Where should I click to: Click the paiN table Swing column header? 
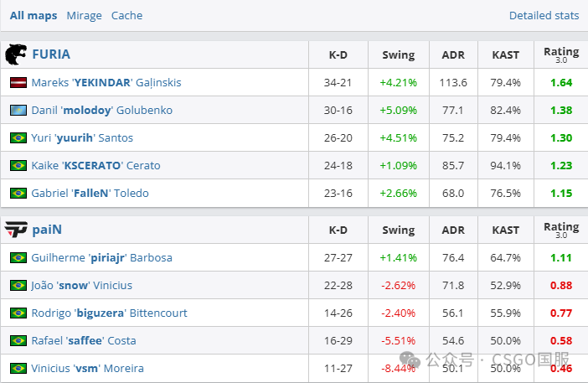[398, 230]
